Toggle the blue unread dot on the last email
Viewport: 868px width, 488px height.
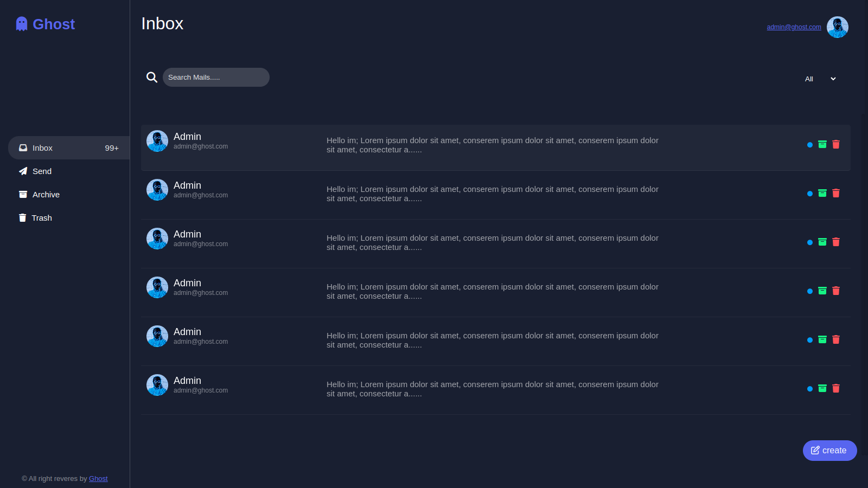click(810, 389)
